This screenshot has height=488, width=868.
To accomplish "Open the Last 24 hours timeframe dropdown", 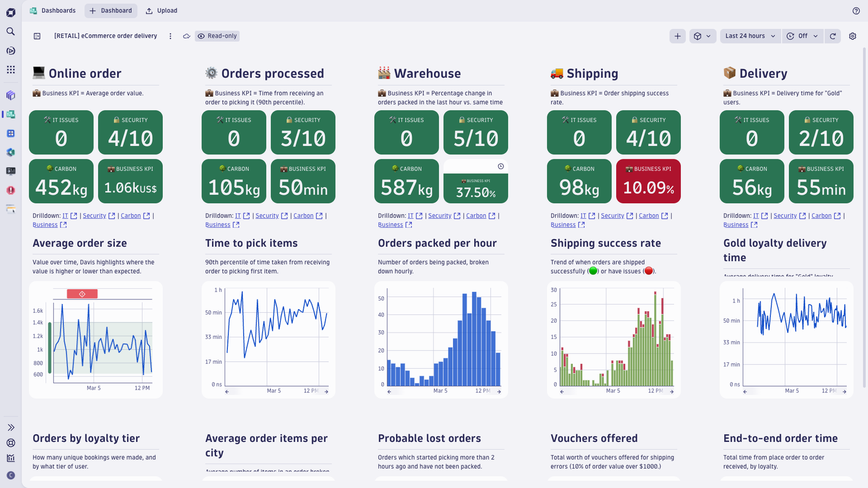I will [x=751, y=36].
